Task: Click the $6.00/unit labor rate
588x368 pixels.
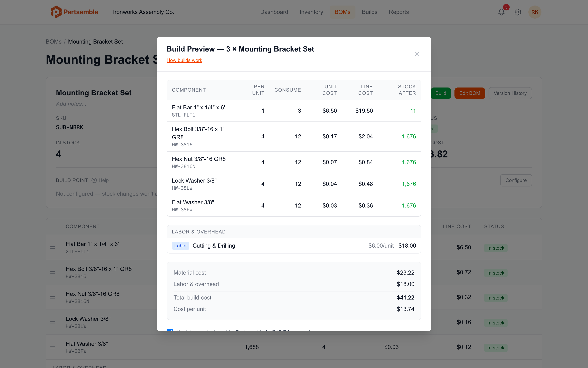Action: coord(381,246)
